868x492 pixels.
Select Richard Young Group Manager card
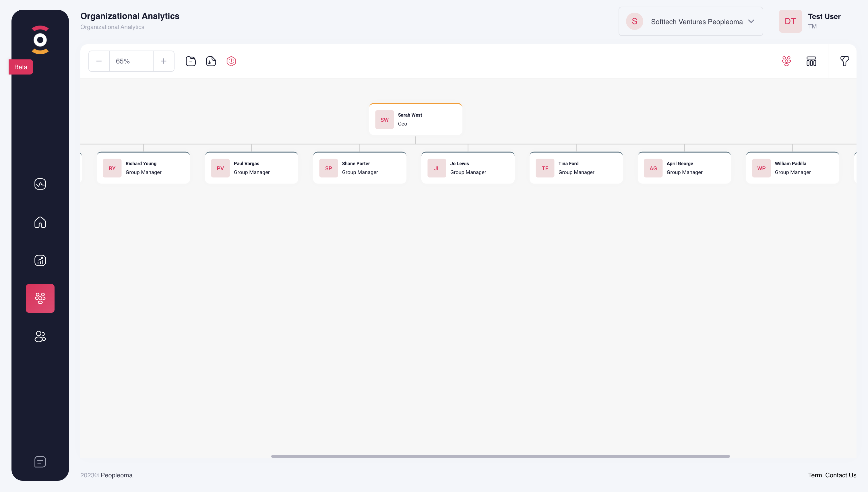pyautogui.click(x=143, y=168)
